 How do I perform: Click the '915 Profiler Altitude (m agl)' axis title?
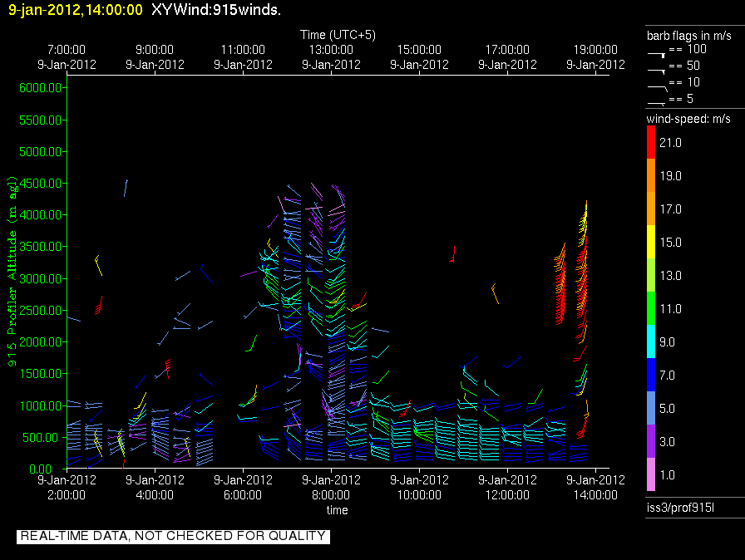pos(12,272)
